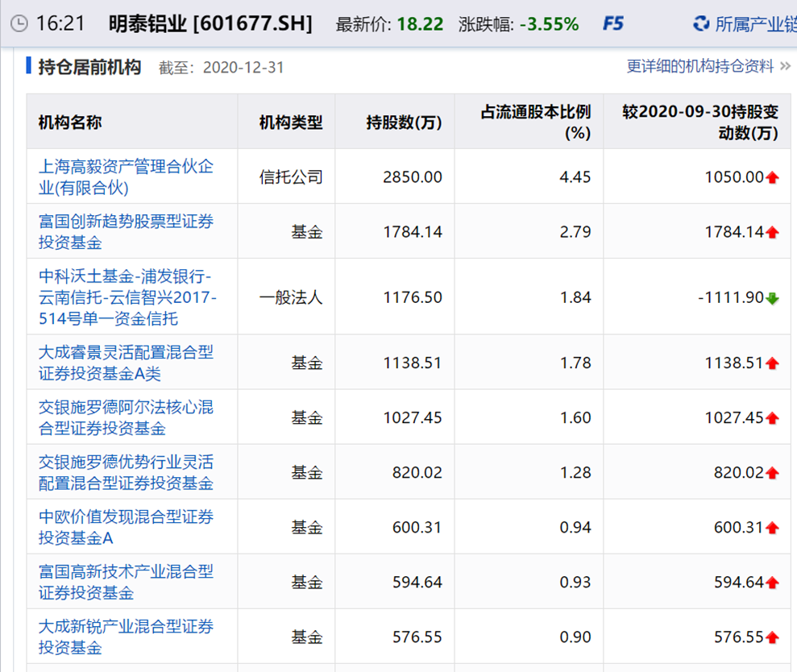Click green down arrow beside -1111.90
797x672 pixels.
tap(773, 298)
